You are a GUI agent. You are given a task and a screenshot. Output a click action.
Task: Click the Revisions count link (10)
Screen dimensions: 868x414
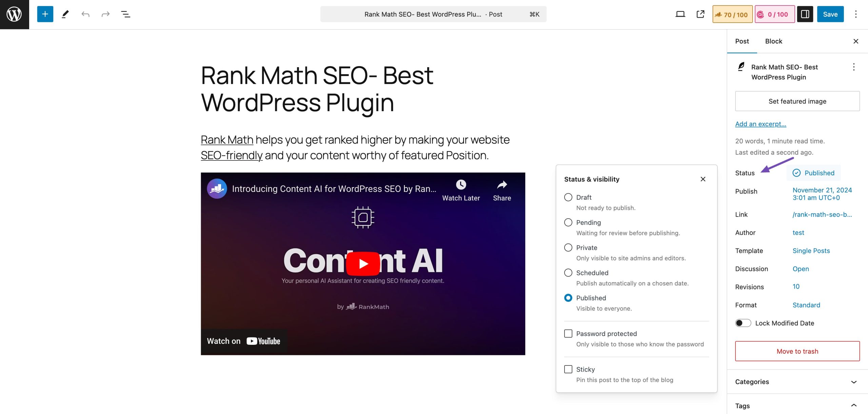tap(795, 287)
